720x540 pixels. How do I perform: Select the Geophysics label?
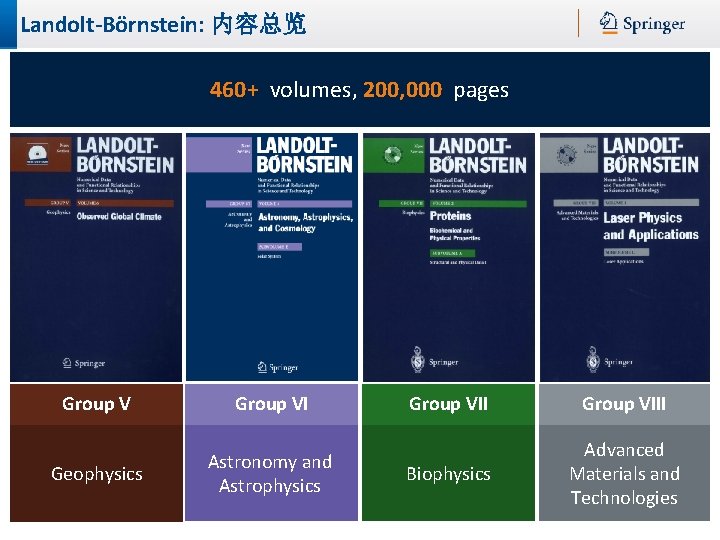tap(97, 473)
